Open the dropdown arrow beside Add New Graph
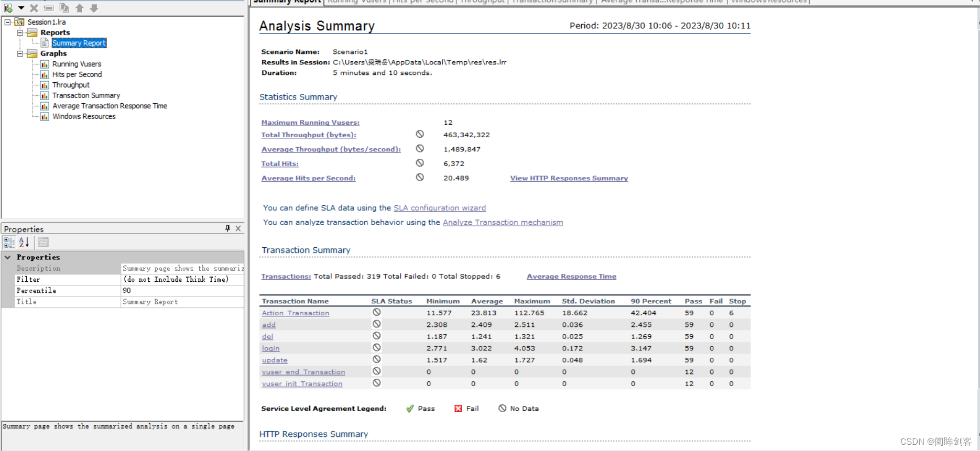The image size is (980, 451). 21,8
